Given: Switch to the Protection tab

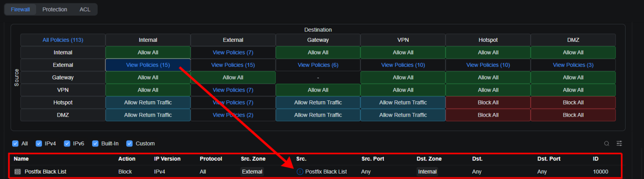Looking at the screenshot, I should coord(55,9).
